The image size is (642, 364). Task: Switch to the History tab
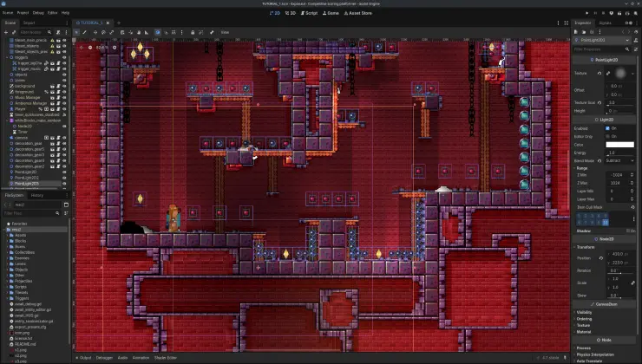(x=36, y=196)
